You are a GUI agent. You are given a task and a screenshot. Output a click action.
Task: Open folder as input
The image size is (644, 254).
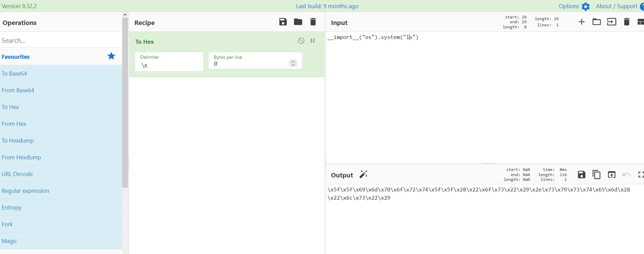click(x=597, y=22)
